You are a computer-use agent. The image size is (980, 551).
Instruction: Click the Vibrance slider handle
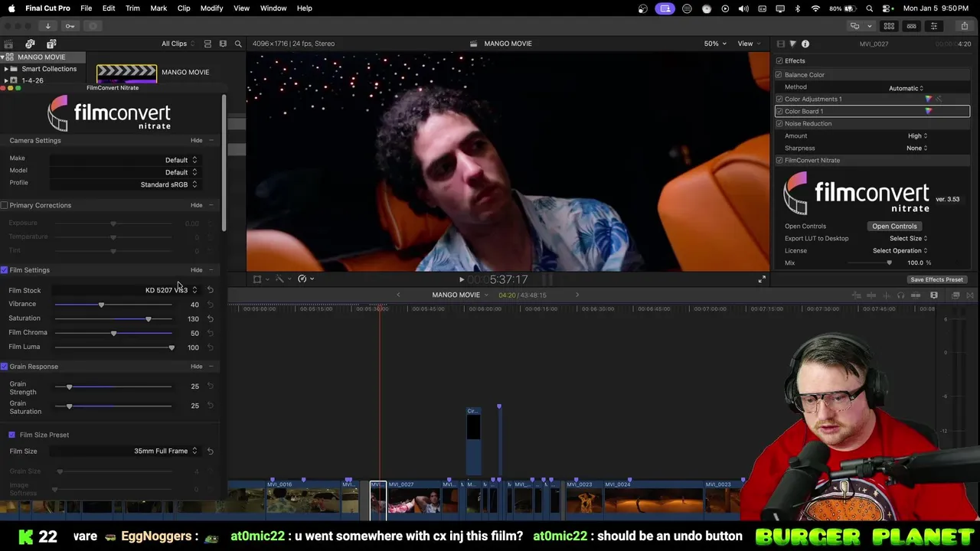pos(101,305)
